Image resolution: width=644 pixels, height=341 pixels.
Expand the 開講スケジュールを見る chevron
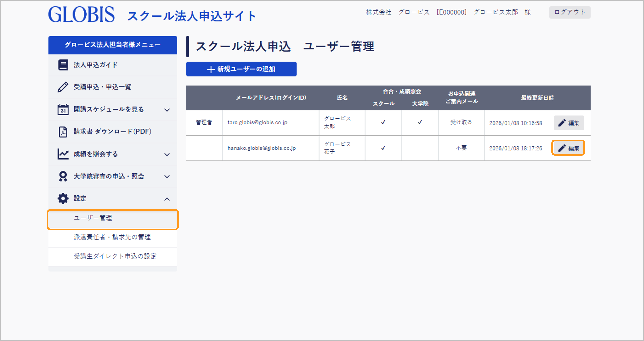[167, 110]
